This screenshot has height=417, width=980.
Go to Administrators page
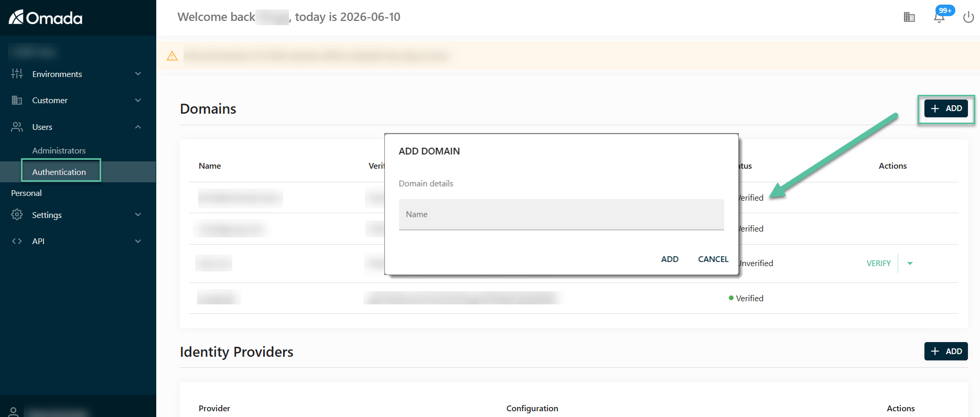59,150
